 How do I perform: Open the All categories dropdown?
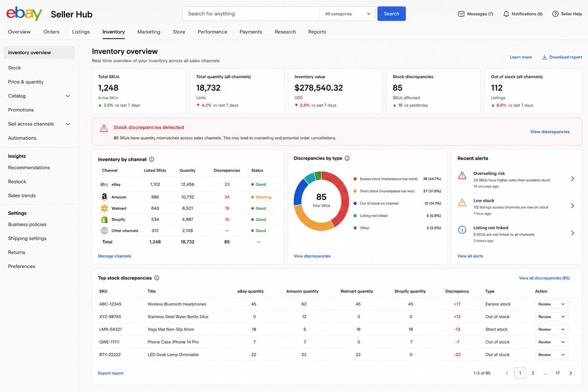(347, 14)
